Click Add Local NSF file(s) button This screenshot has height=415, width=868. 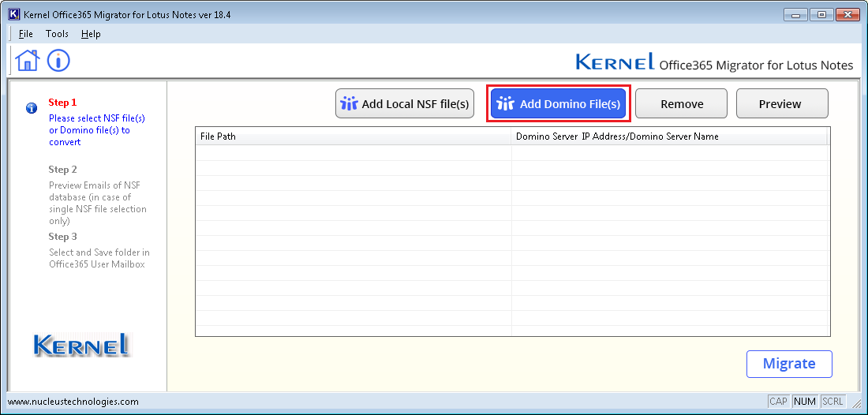click(x=405, y=103)
